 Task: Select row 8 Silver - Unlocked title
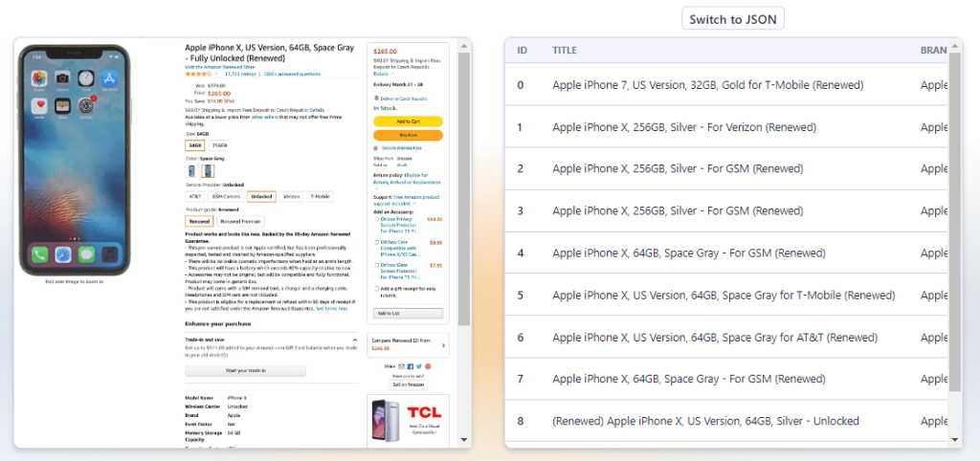pos(705,421)
